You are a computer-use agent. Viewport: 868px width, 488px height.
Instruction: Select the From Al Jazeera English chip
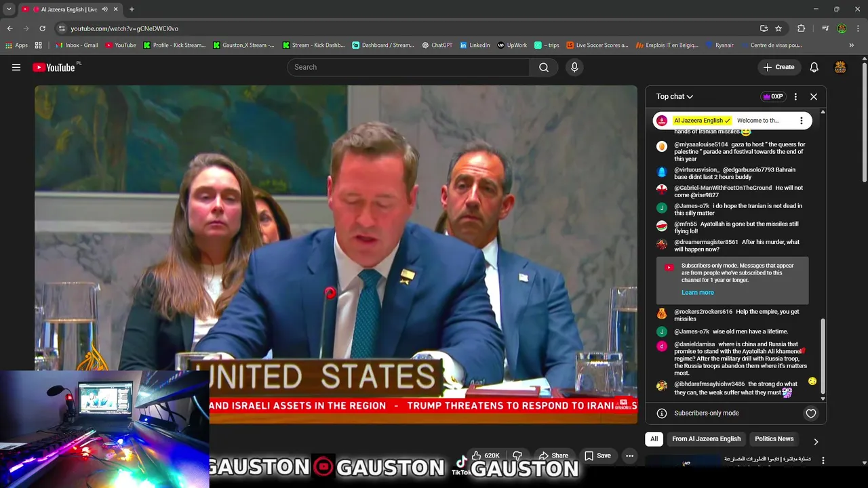pos(707,439)
